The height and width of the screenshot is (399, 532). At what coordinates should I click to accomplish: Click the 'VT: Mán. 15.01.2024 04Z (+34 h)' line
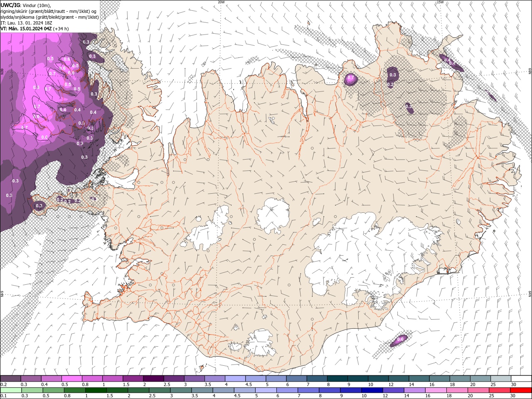click(35, 29)
